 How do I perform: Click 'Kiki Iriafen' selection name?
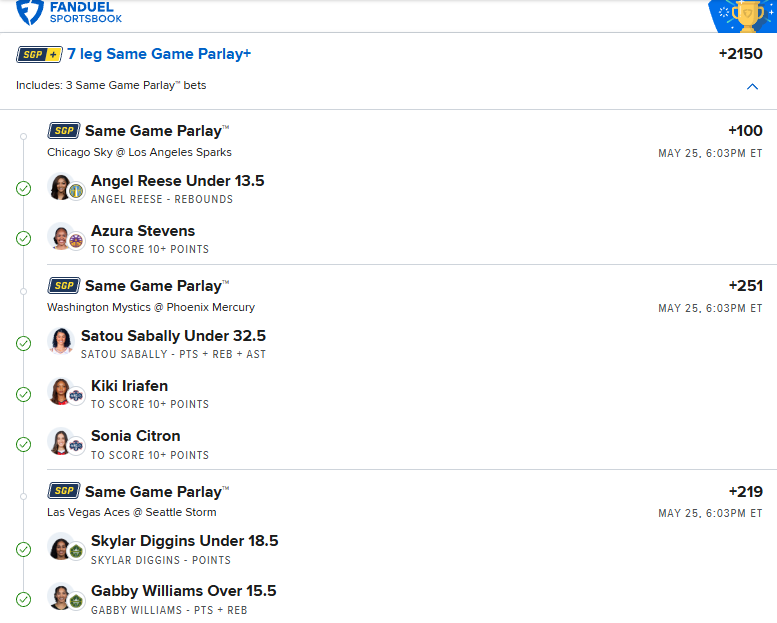click(129, 386)
